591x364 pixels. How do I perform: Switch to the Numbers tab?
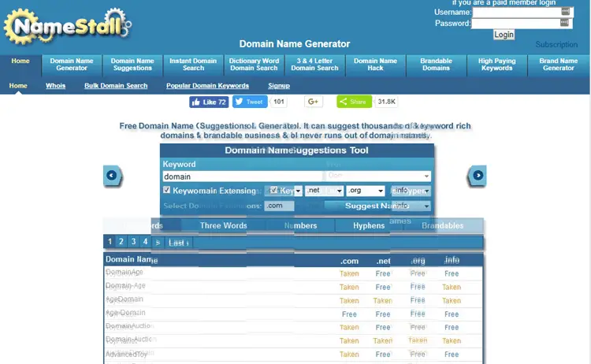300,225
